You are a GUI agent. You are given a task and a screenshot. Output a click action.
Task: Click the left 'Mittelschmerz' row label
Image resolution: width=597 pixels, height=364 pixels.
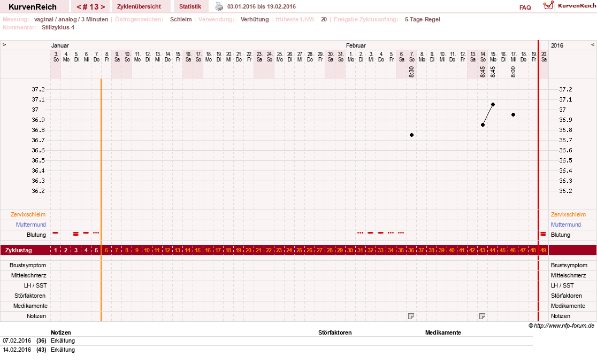[29, 275]
